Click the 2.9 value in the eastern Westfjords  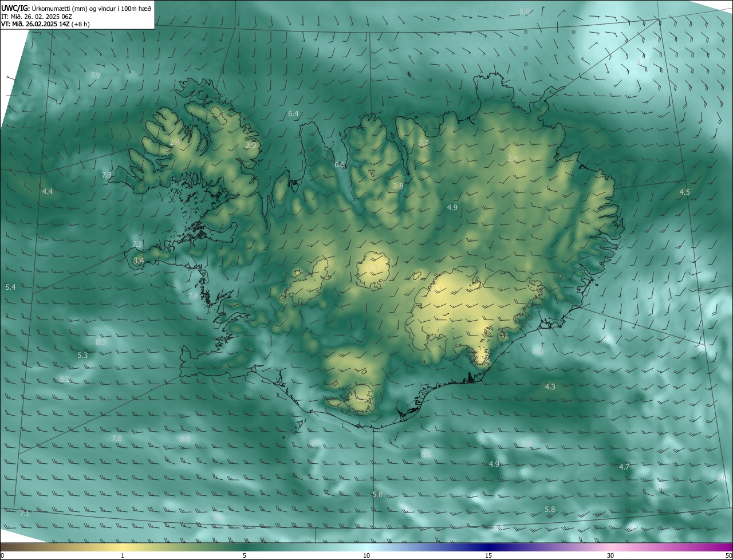click(251, 145)
